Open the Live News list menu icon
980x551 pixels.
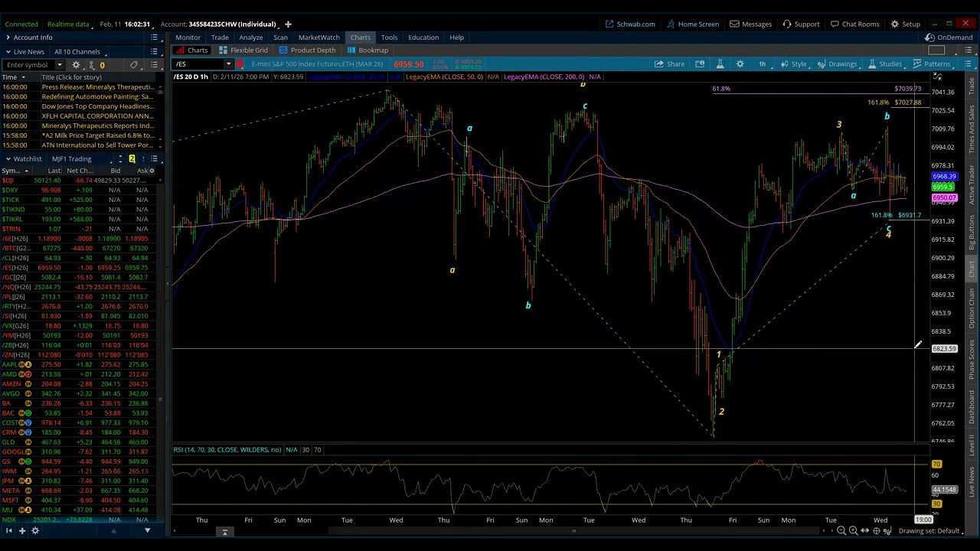(x=154, y=51)
